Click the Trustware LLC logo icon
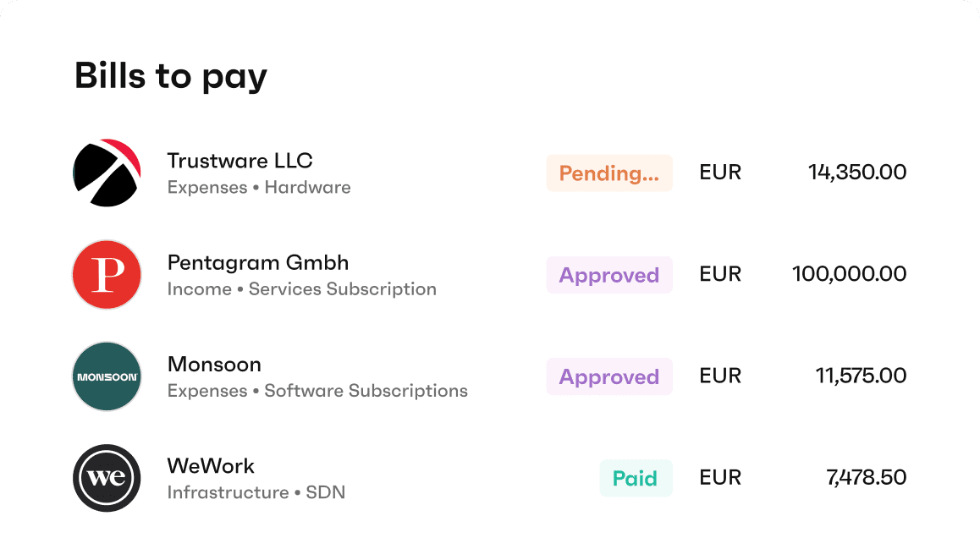This screenshot has width=980, height=538. pyautogui.click(x=107, y=173)
